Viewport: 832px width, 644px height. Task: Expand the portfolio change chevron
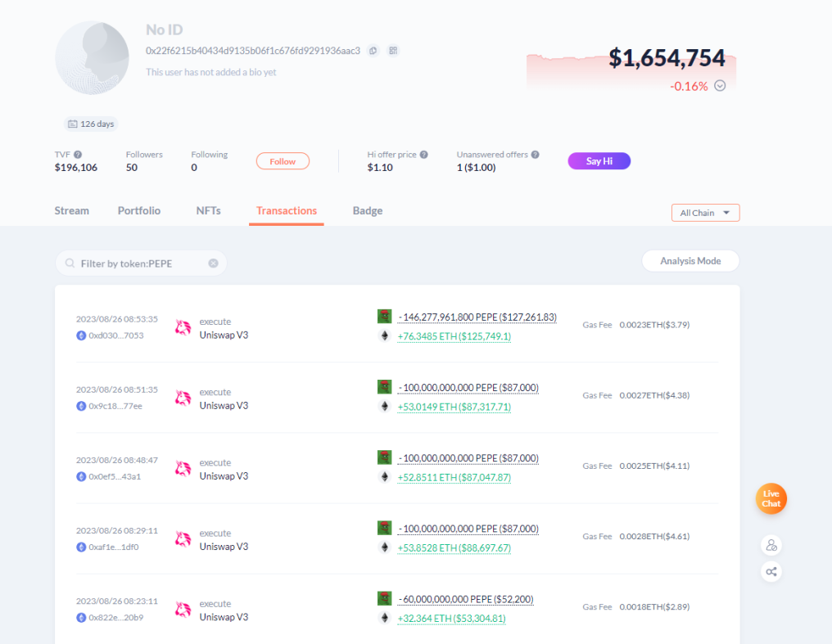tap(720, 86)
